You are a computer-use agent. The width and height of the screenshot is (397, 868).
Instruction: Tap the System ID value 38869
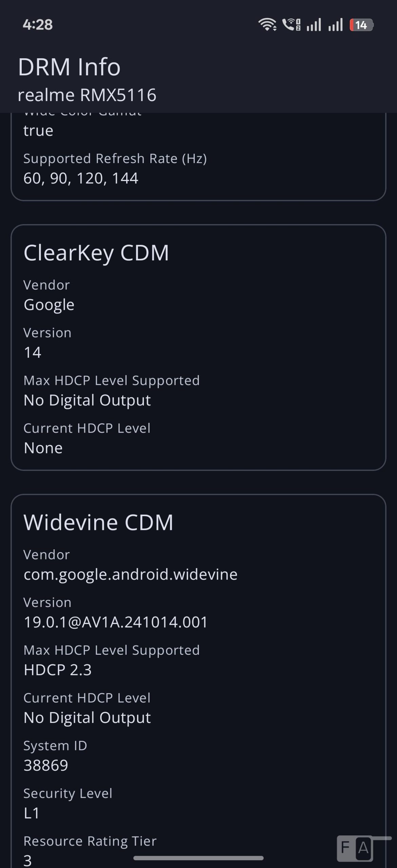point(46,765)
